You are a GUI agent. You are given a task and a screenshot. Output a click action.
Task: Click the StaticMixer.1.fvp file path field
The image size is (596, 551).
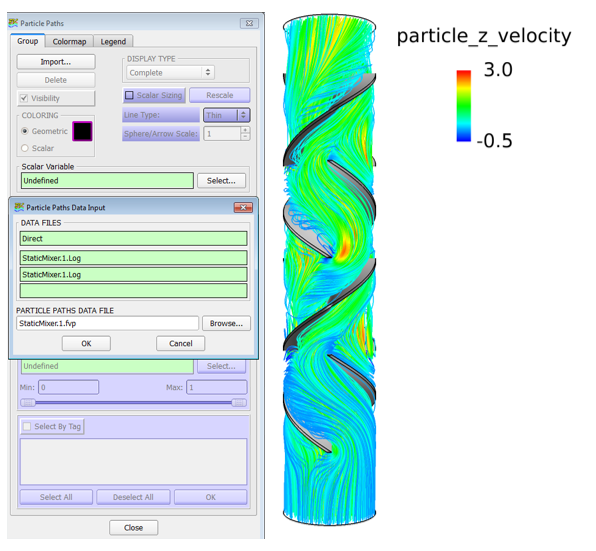(108, 323)
